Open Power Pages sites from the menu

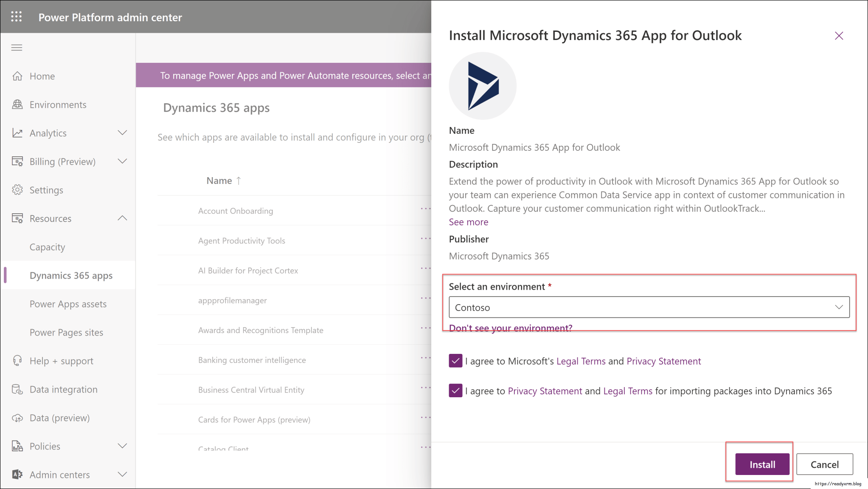coord(66,332)
